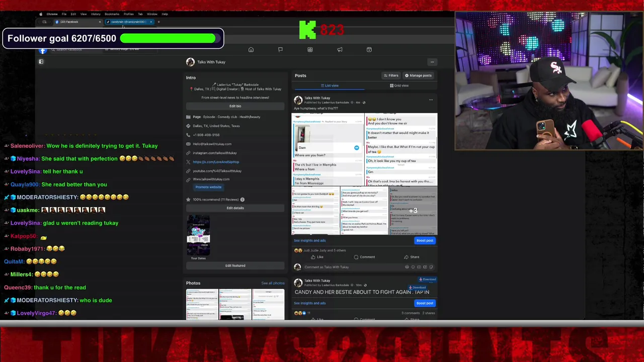Open the Tour Dates featured thumbnail
Image resolution: width=644 pixels, height=362 pixels.
click(x=198, y=236)
